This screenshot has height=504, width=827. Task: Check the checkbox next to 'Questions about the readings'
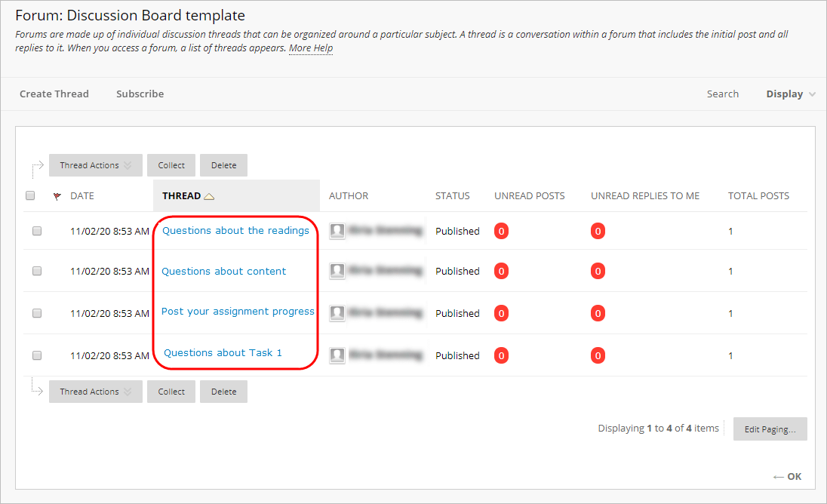pos(37,231)
